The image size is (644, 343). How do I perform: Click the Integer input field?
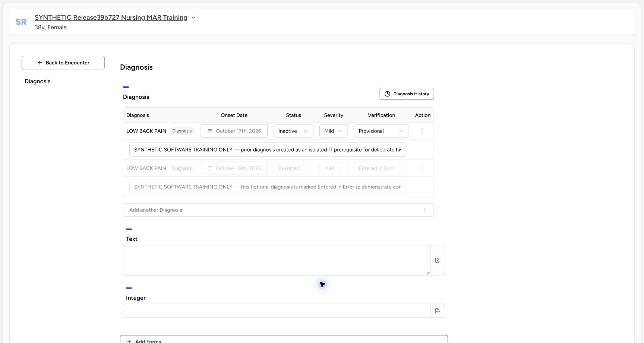point(277,311)
